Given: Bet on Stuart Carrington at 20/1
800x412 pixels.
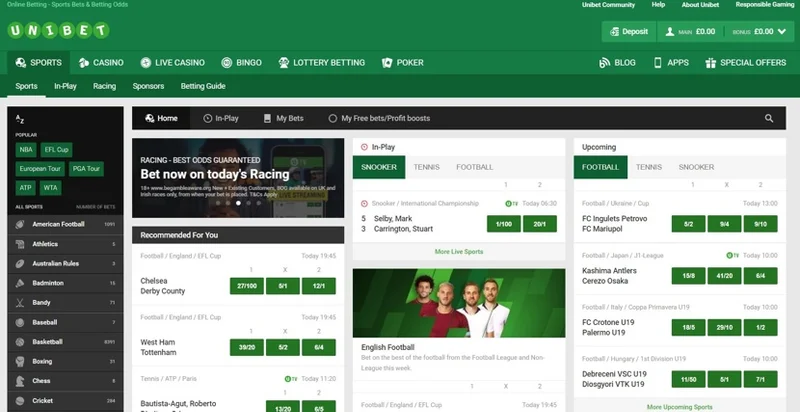Looking at the screenshot, I should point(540,224).
